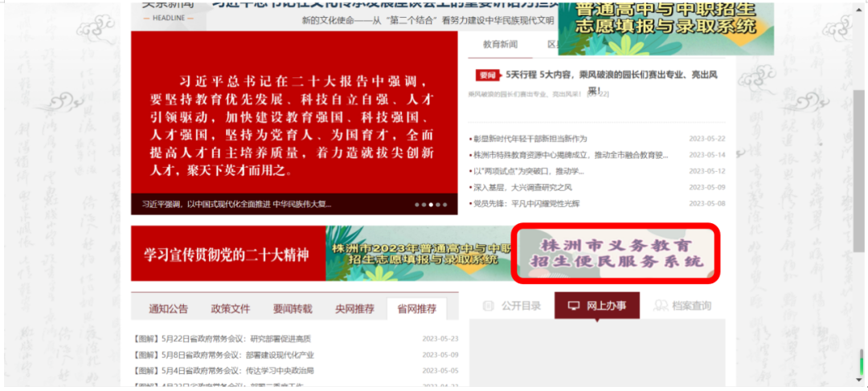
Task: Click the 档案查询 people icon
Action: point(661,306)
